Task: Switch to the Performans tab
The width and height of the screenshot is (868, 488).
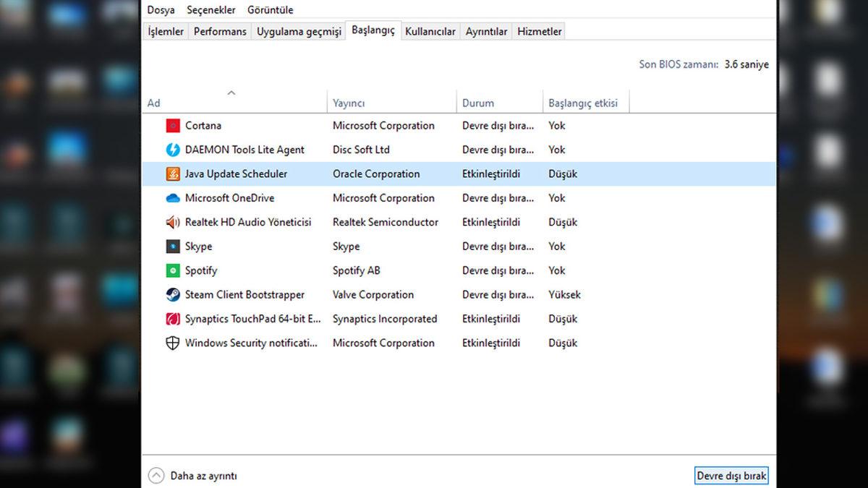Action: [x=219, y=31]
